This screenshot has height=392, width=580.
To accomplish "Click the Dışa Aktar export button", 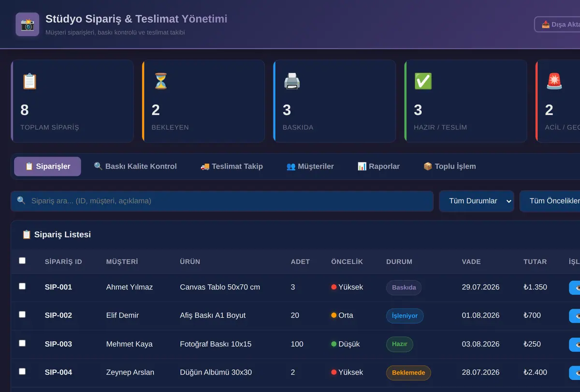I will [557, 24].
